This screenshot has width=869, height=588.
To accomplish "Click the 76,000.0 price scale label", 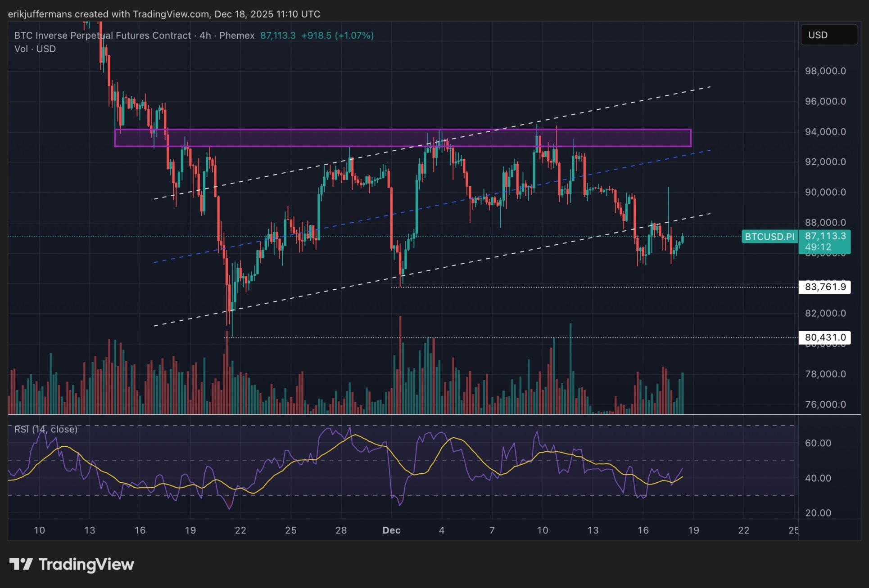I will pyautogui.click(x=825, y=404).
